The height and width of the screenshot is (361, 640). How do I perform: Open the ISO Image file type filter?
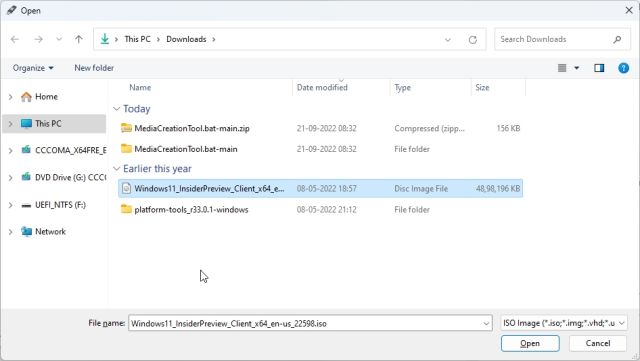(563, 323)
